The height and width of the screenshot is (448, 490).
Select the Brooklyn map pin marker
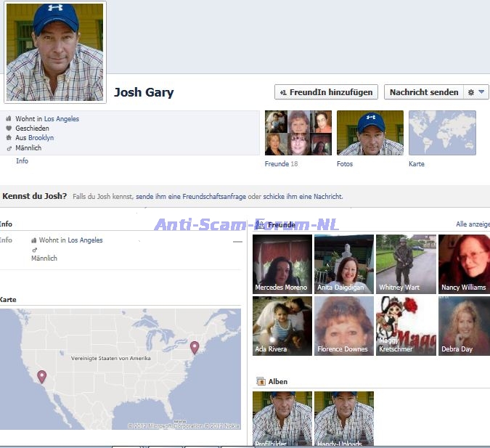click(x=195, y=347)
